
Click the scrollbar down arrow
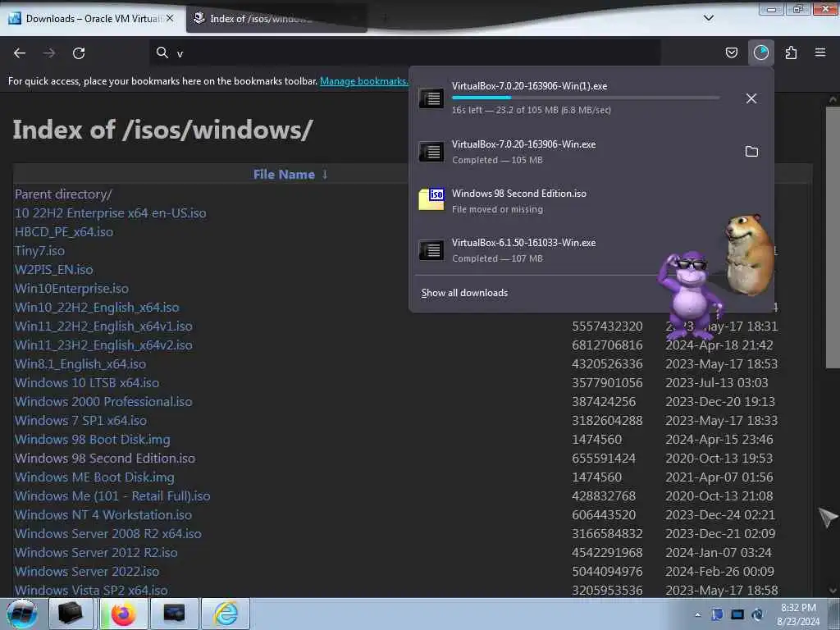[x=833, y=591]
